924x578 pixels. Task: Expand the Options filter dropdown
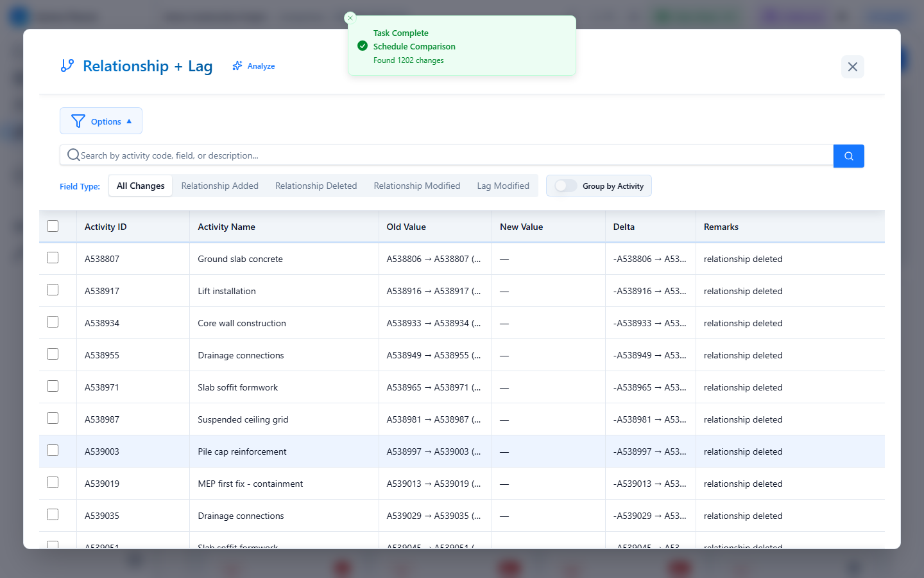point(101,121)
